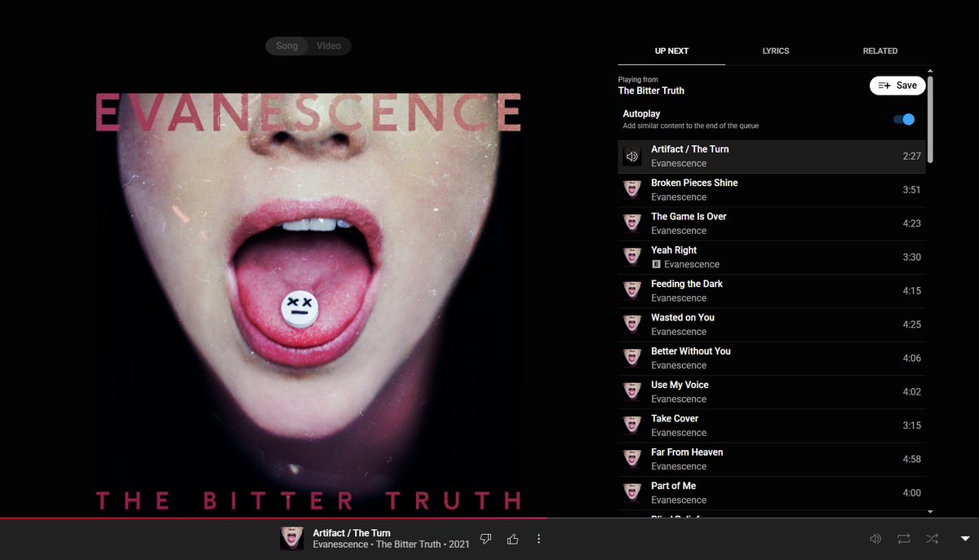Select The Game Is Over song title
Image resolution: width=979 pixels, height=560 pixels.
point(689,216)
